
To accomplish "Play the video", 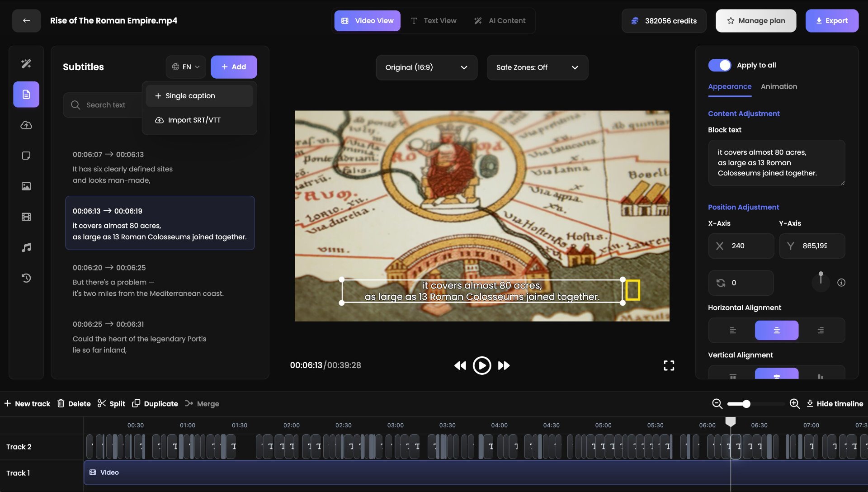I will pos(482,365).
